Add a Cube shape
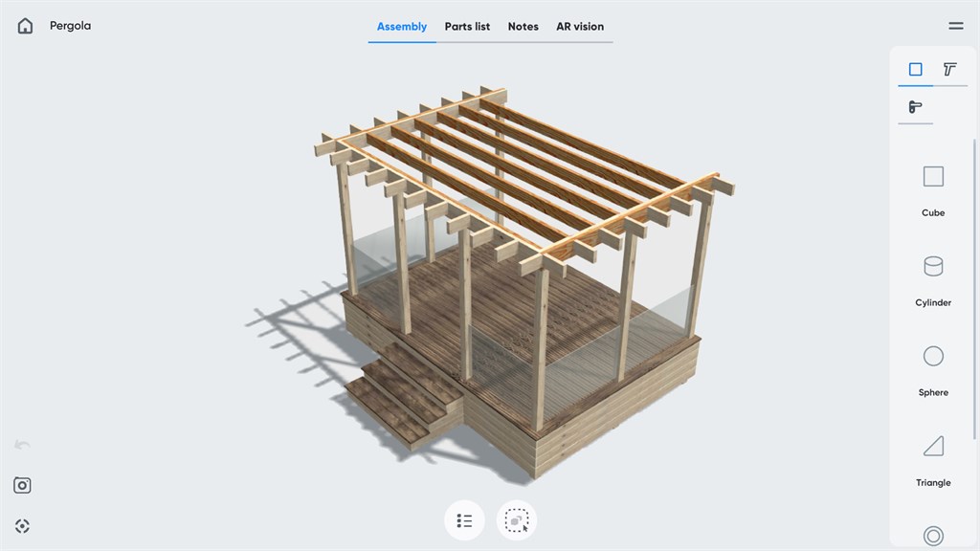 [x=933, y=177]
